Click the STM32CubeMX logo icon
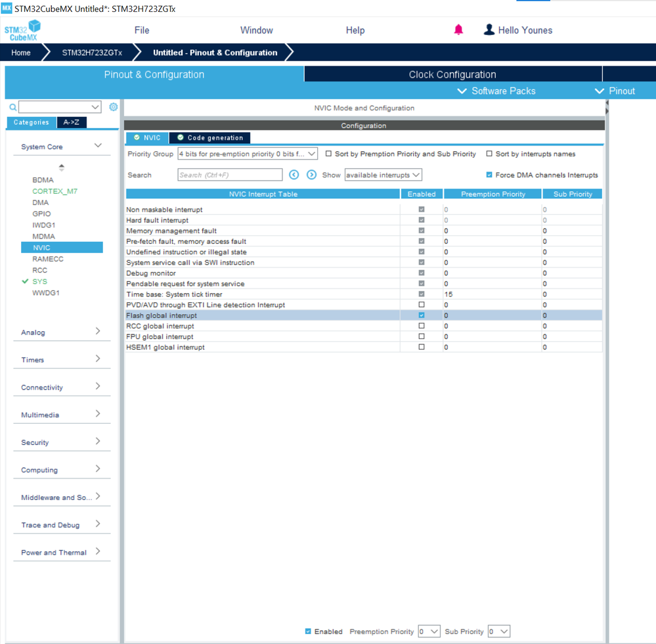 click(22, 31)
